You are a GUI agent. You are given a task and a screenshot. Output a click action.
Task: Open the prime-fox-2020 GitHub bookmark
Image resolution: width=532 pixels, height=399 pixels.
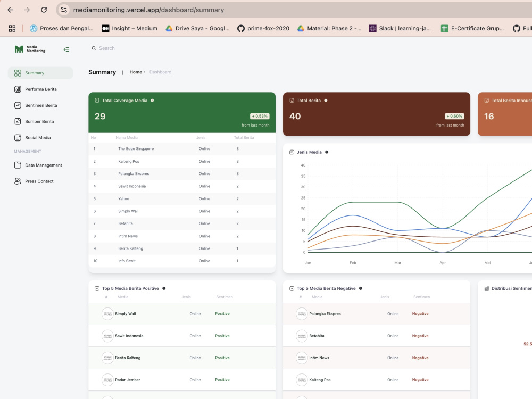pyautogui.click(x=263, y=29)
